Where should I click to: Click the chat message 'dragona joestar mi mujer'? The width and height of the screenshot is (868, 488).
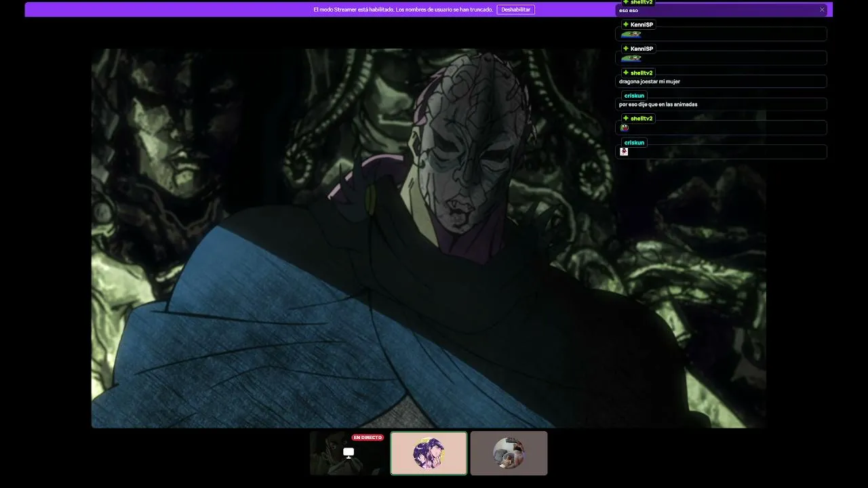click(650, 81)
